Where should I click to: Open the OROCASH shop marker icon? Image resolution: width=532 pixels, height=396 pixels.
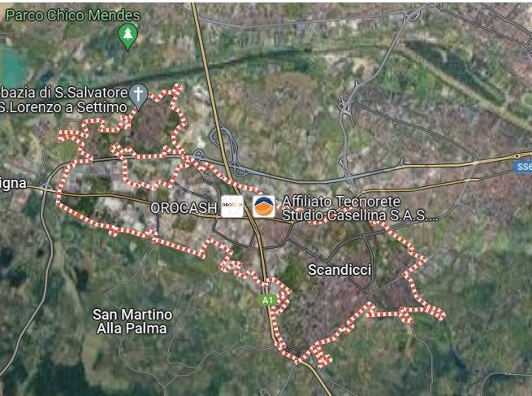point(232,207)
